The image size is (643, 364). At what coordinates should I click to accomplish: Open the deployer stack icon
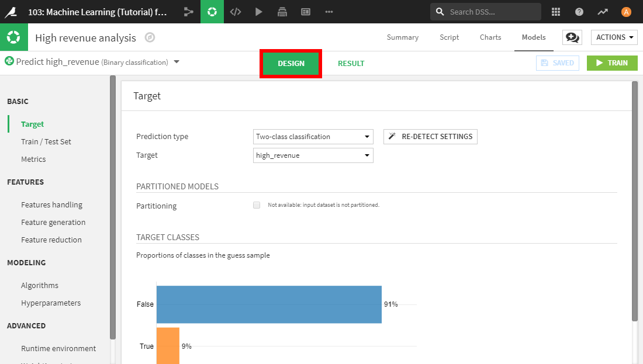282,12
